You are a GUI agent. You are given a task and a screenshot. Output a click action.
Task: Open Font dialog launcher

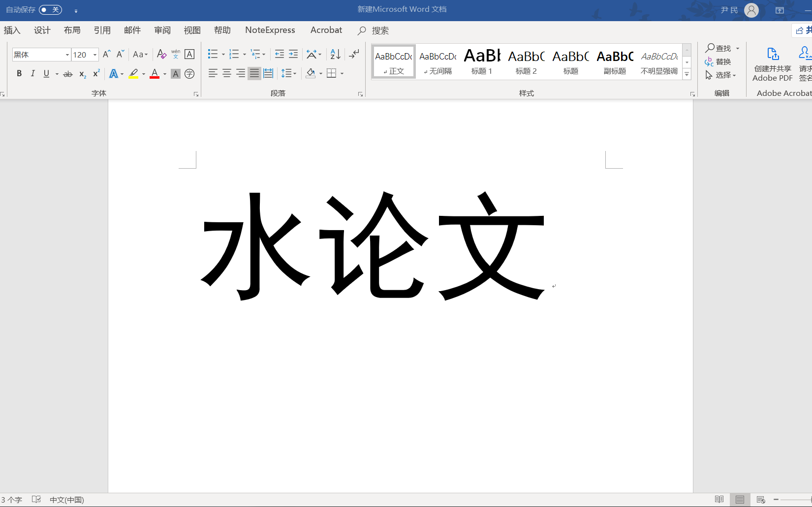[x=196, y=94]
